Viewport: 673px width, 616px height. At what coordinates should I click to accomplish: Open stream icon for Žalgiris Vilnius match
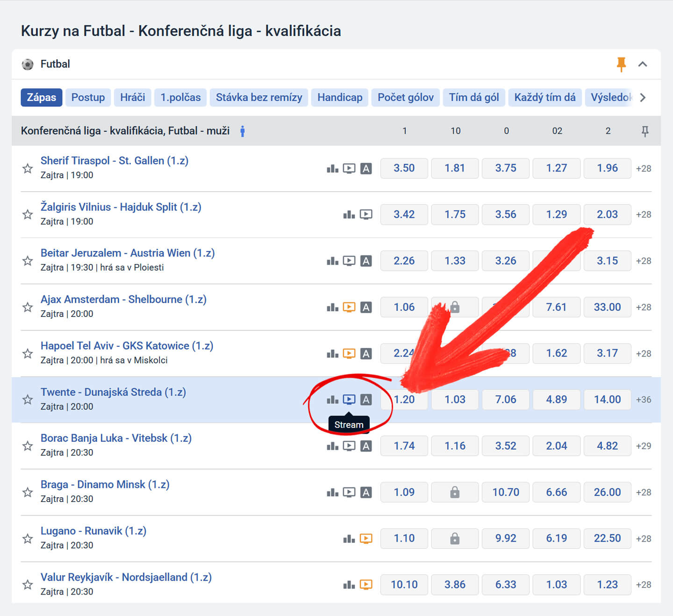tap(366, 215)
